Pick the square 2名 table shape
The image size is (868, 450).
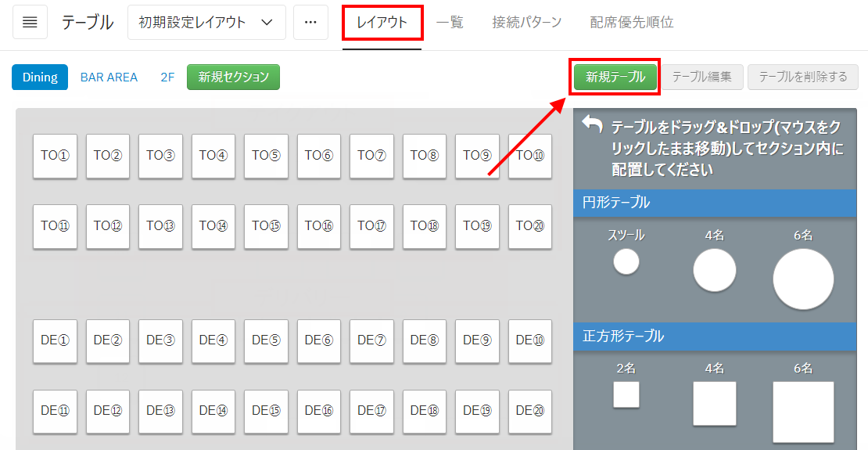(626, 394)
